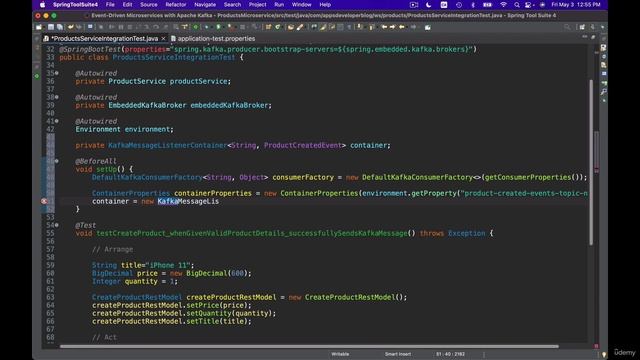
Task: Click the highlighted 'Kafka' text on line 51
Action: point(168,201)
